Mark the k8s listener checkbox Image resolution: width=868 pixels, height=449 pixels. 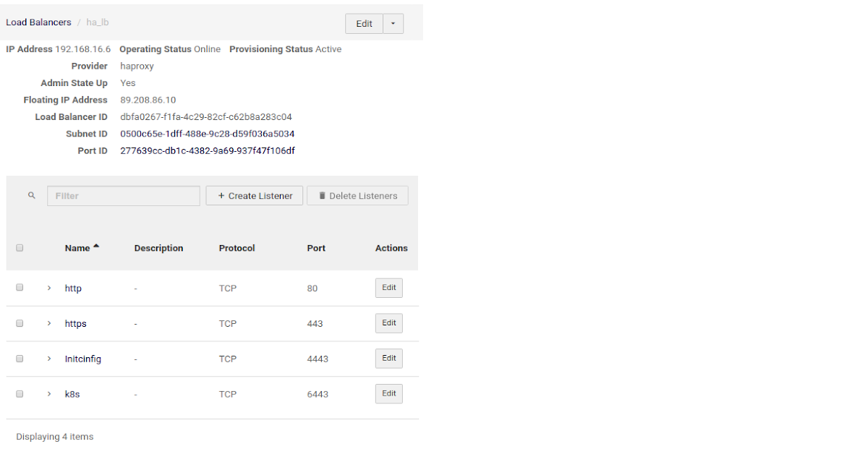pyautogui.click(x=20, y=394)
